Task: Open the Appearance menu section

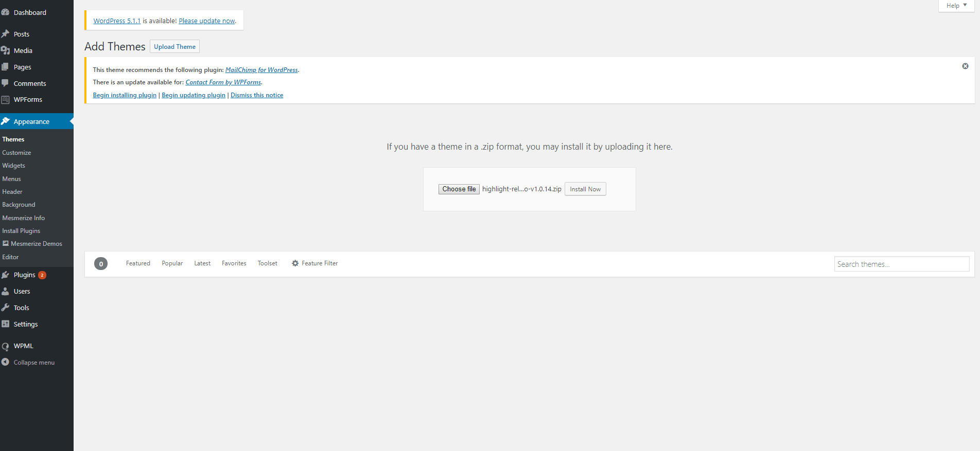Action: click(31, 122)
